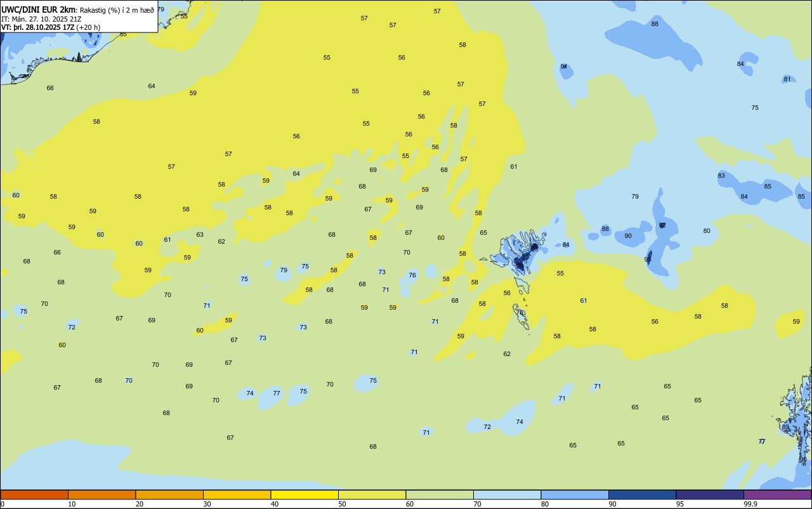812x509 pixels.
Task: Select the 10–20 orange legend swatch
Action: click(101, 494)
